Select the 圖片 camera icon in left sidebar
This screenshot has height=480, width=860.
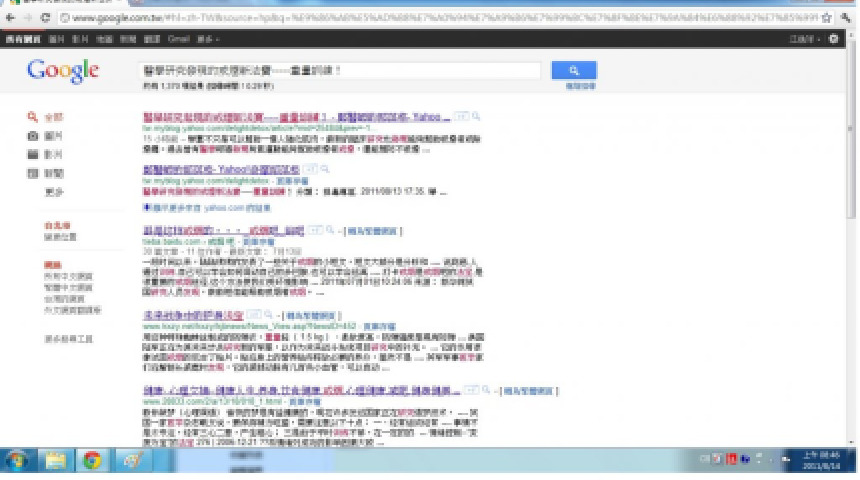point(33,135)
